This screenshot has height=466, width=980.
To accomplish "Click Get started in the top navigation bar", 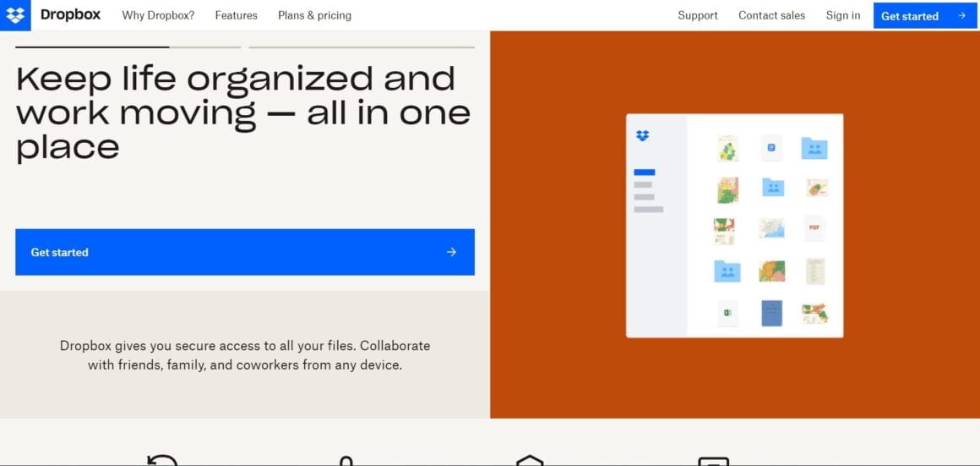I will [x=926, y=15].
